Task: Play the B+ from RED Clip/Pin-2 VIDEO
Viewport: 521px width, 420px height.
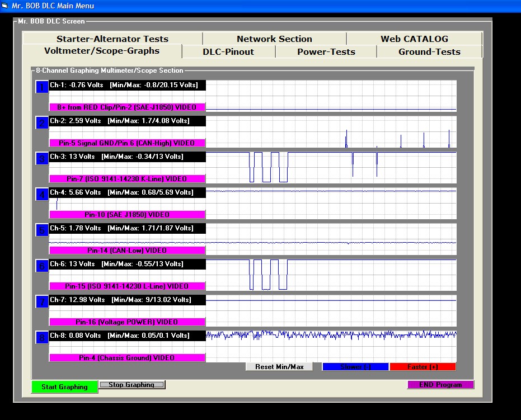Action: tap(127, 107)
